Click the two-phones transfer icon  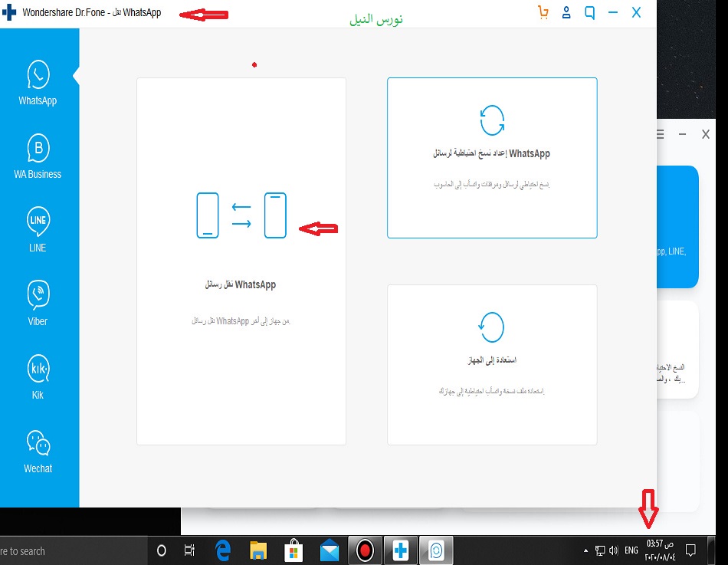[241, 215]
